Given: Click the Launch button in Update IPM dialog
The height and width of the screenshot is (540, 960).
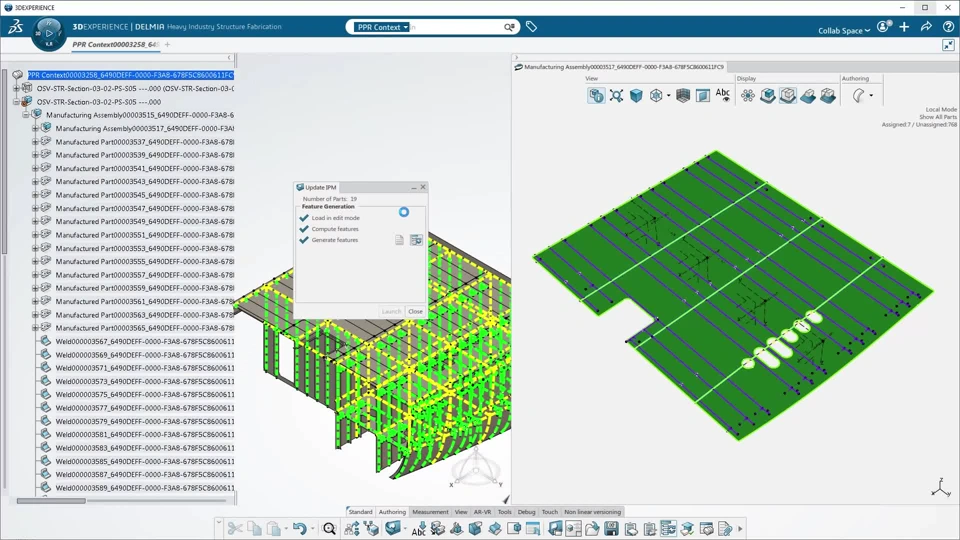Looking at the screenshot, I should click(x=391, y=312).
